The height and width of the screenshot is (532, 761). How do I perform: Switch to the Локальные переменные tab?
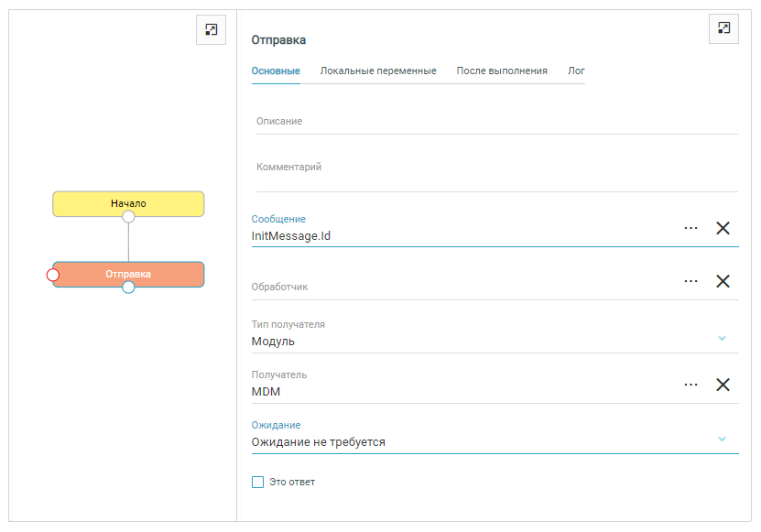coord(377,71)
